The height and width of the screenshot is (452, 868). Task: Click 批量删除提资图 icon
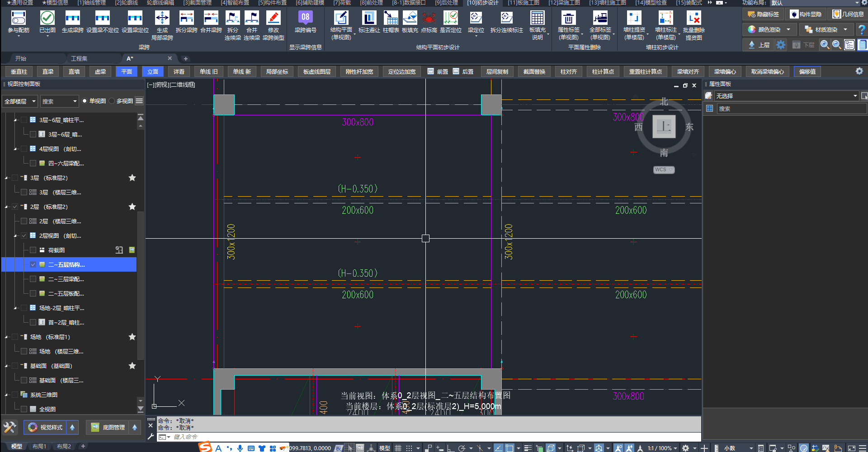[693, 19]
